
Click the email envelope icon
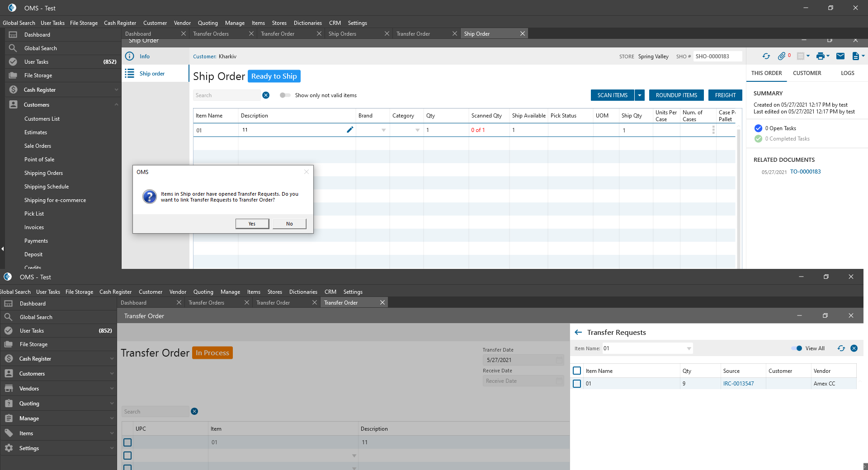click(x=840, y=56)
